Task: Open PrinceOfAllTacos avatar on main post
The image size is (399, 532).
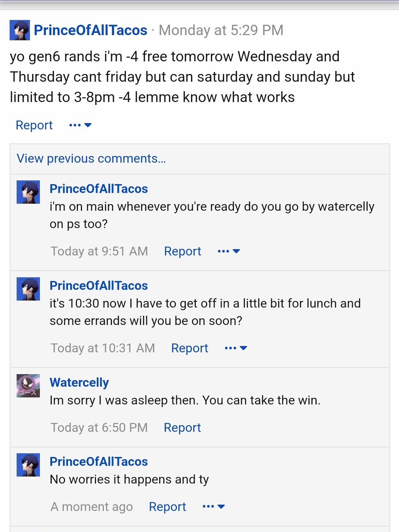Action: 20,30
